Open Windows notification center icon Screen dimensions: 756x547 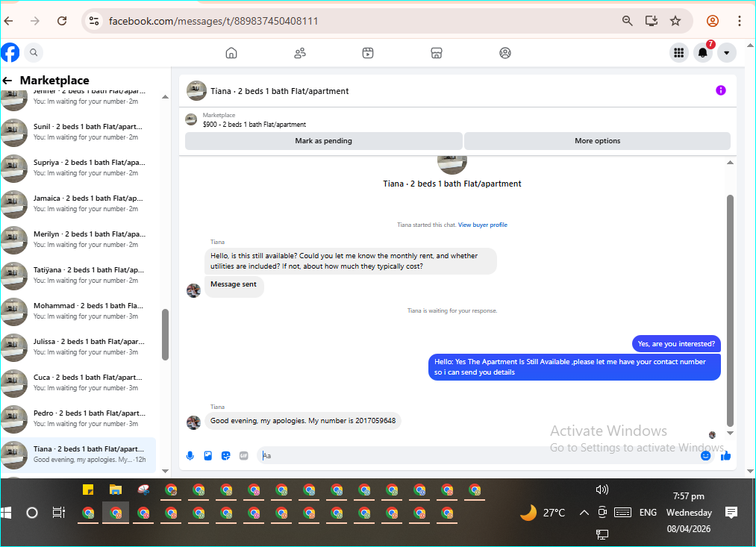pos(731,513)
